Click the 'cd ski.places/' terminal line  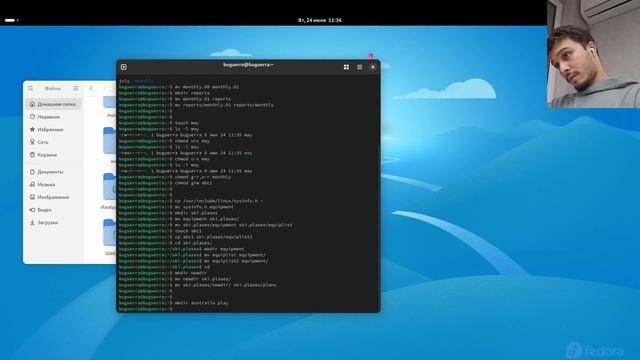pos(165,243)
